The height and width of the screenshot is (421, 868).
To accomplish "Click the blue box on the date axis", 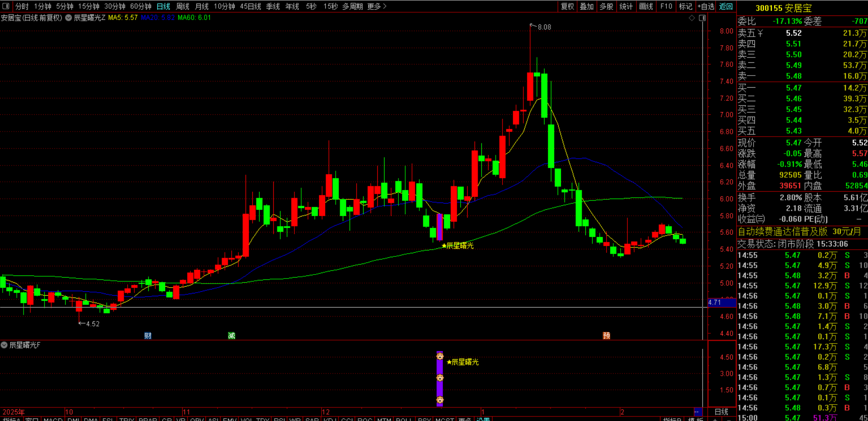I will [x=698, y=412].
